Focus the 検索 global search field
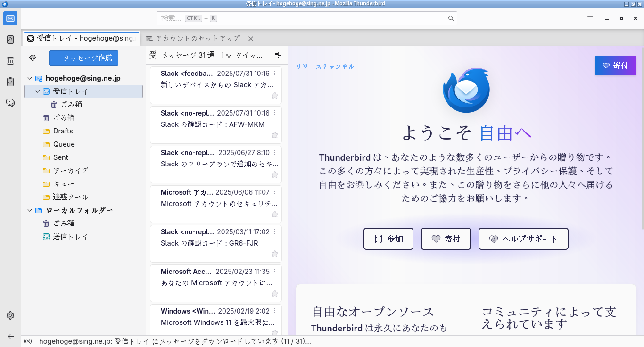This screenshot has width=644, height=347. pyautogui.click(x=307, y=18)
